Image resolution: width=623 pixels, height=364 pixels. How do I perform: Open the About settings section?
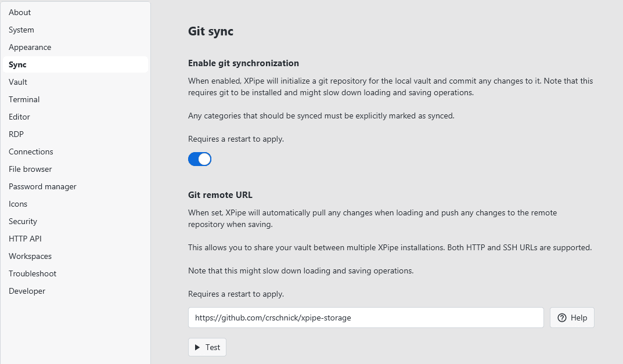point(20,12)
